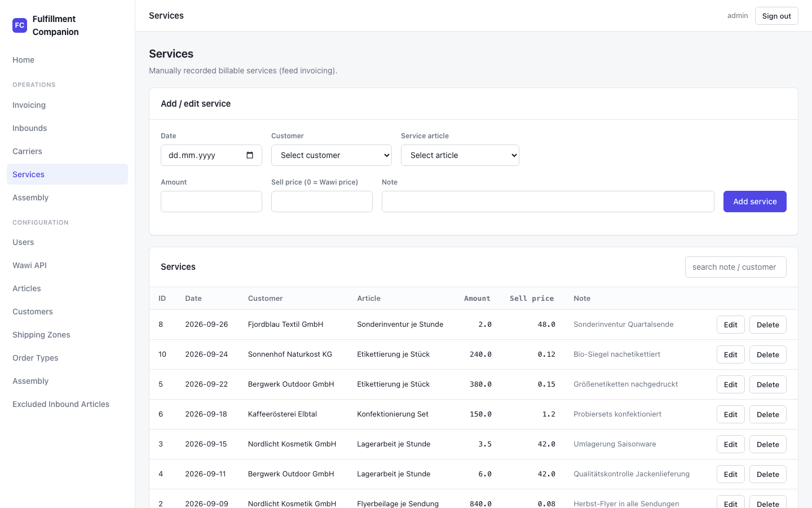The height and width of the screenshot is (508, 812).
Task: Delete the Sonnenhof Naturkost KG service
Action: 768,354
